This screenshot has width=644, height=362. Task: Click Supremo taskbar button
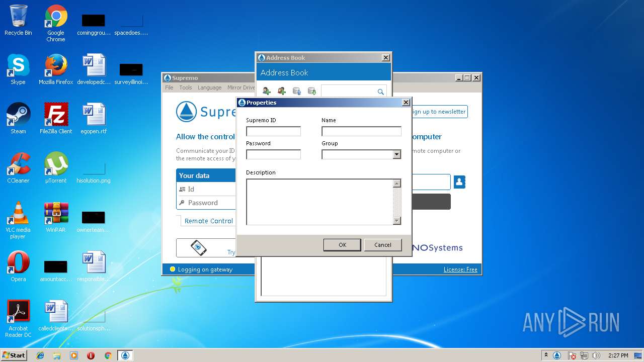(125, 355)
